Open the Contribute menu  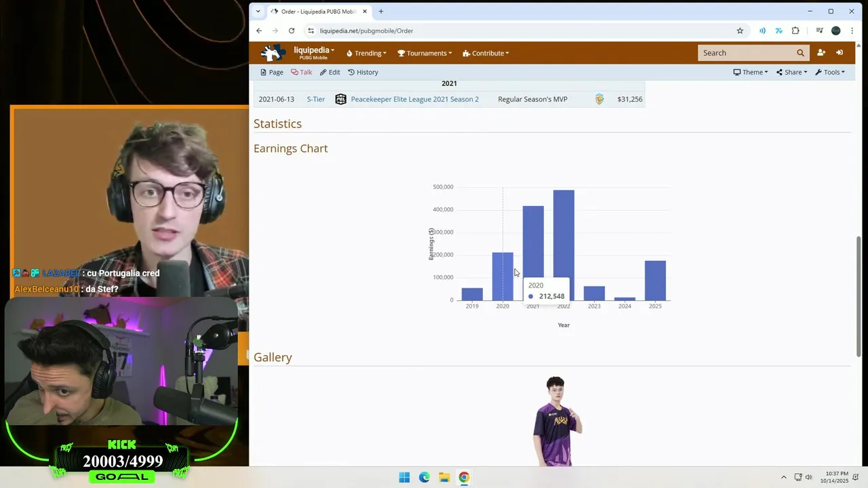tap(486, 53)
